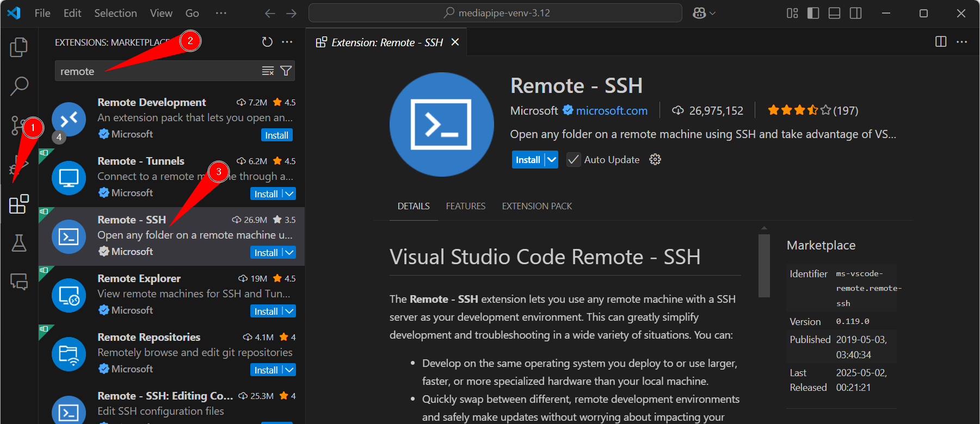Select Remote Development in results list
The image size is (980, 424).
point(171,118)
